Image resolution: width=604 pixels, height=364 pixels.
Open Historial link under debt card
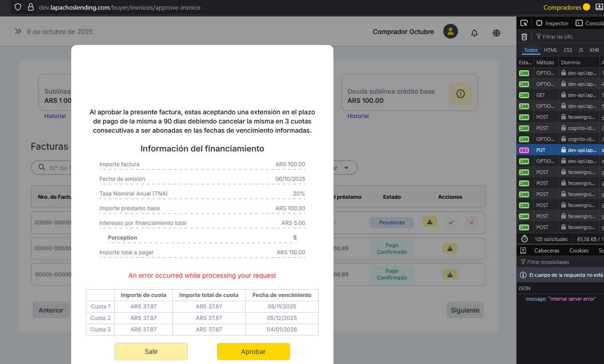[x=358, y=116]
